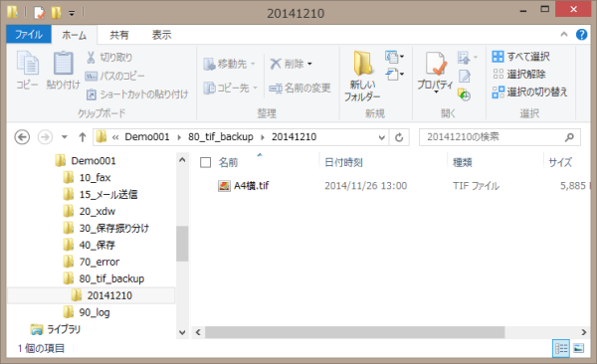Collapse the ribbon with the chevron

click(x=564, y=35)
